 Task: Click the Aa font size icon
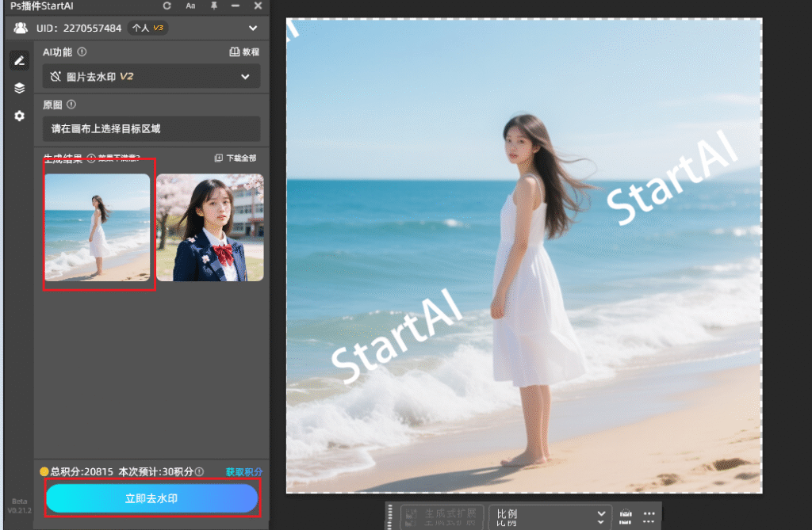(190, 6)
